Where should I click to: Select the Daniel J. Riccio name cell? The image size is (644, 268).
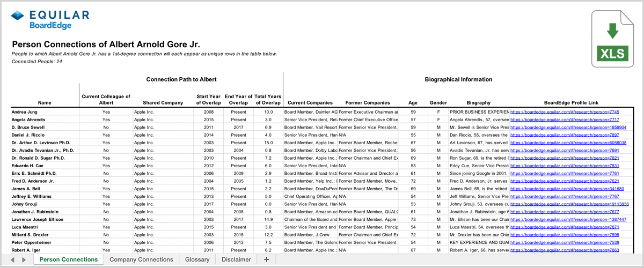45,135
